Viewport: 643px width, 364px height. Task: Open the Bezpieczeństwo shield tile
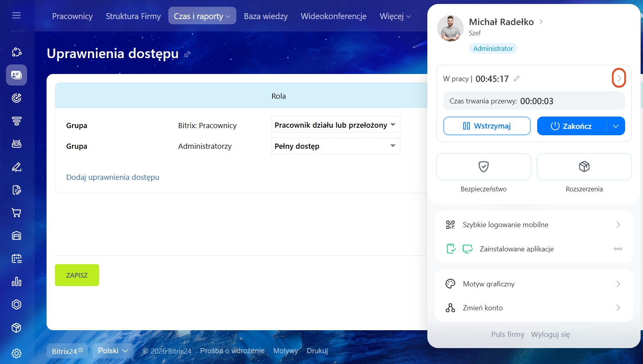(483, 167)
